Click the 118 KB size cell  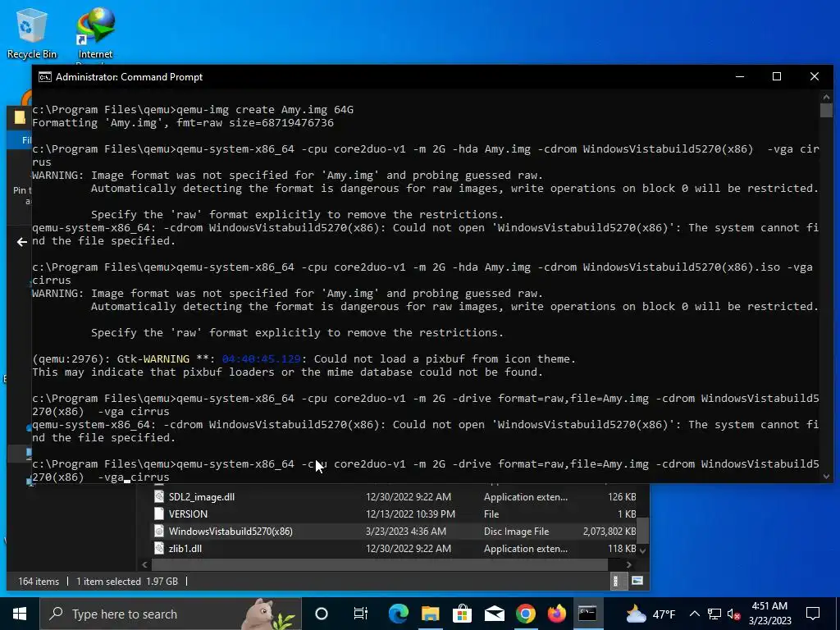coord(622,548)
